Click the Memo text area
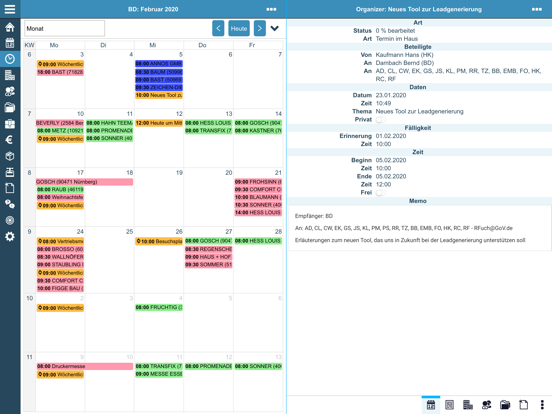The height and width of the screenshot is (414, 552). 419,228
